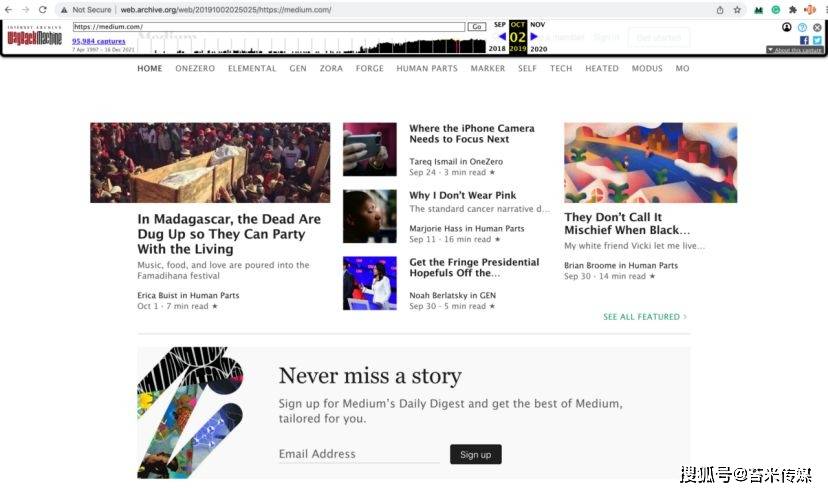This screenshot has height=492, width=828.
Task: Click the Wayback Machine logo
Action: [x=34, y=36]
